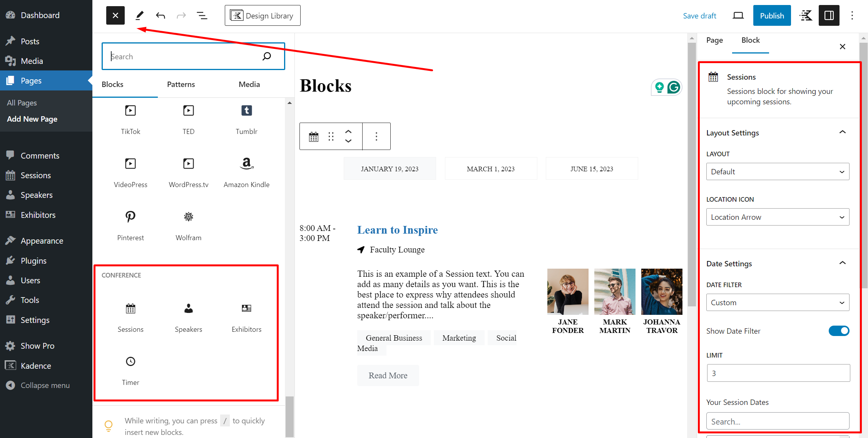This screenshot has width=868, height=438.
Task: Select the Edit pencil tool
Action: [140, 15]
